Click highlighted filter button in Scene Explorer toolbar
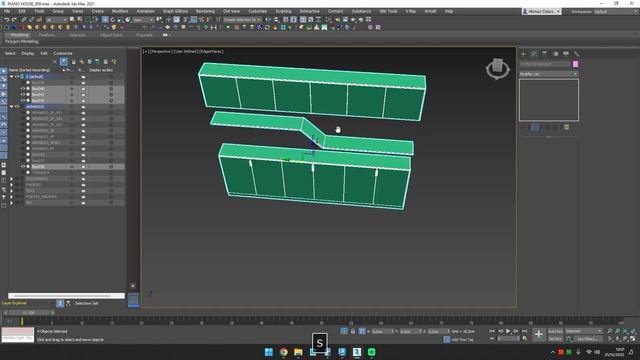 pos(64,62)
